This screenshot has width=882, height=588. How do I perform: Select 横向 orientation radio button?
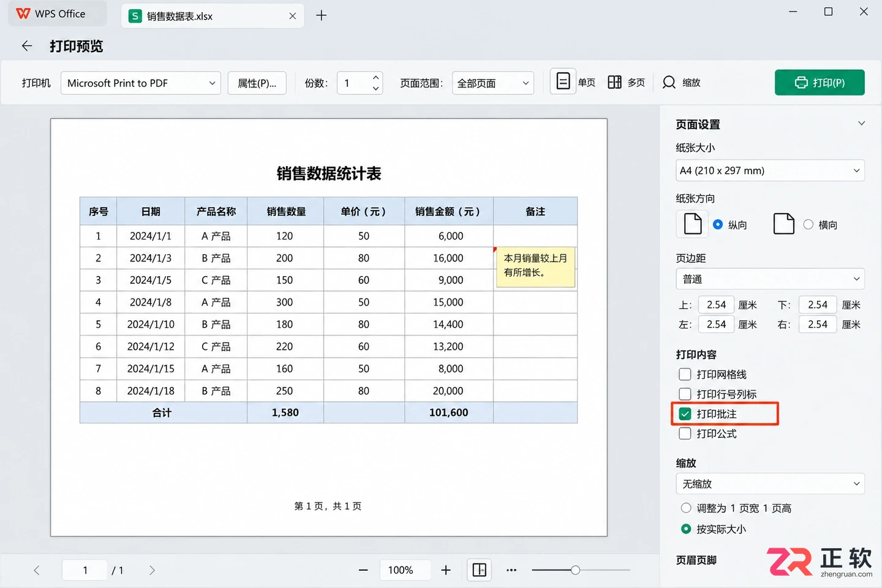pos(809,225)
